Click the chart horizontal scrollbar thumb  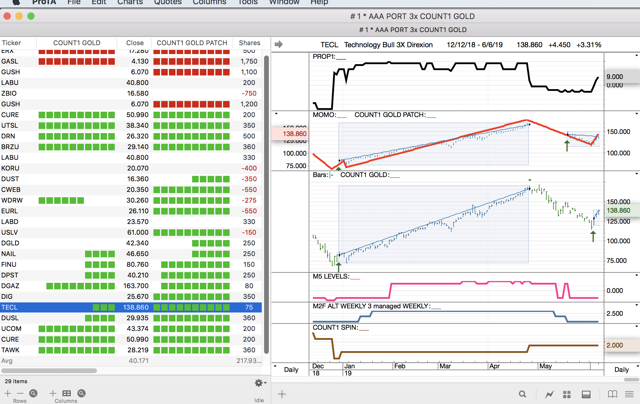coord(632,380)
